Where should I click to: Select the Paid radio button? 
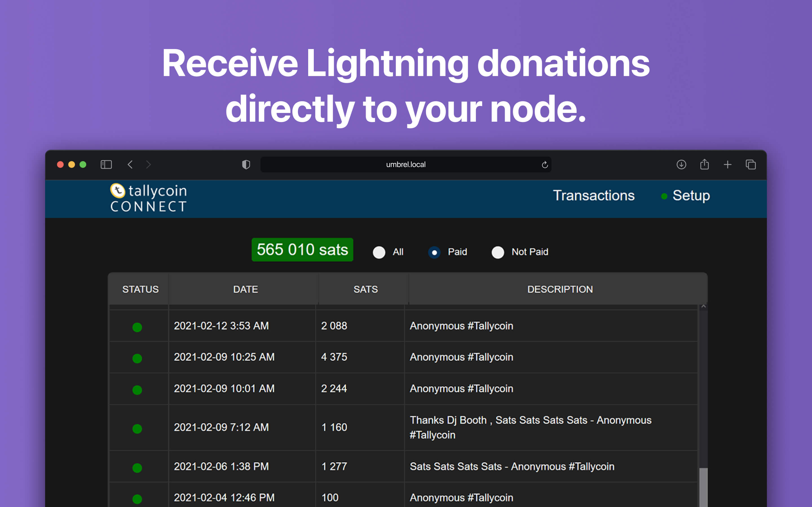click(x=434, y=252)
